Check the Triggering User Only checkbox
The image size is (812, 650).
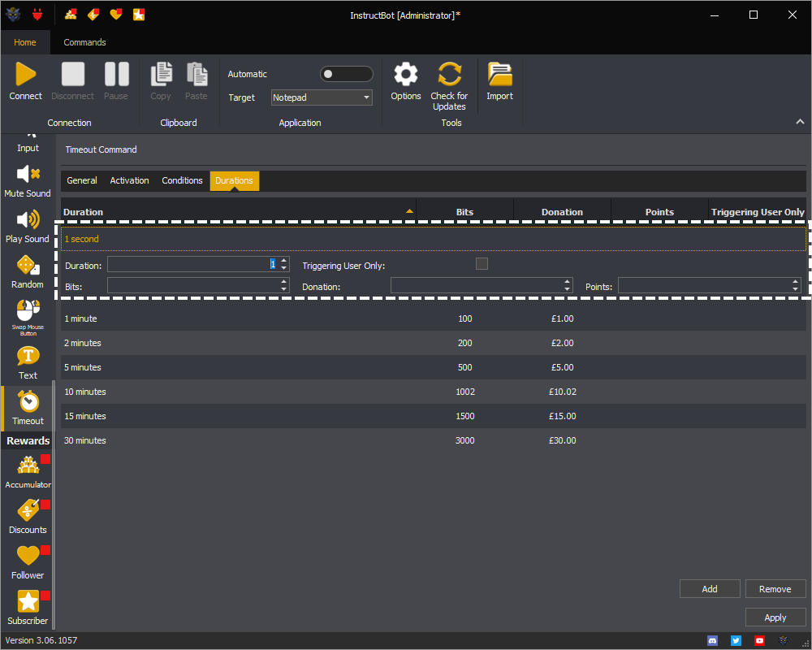pyautogui.click(x=482, y=264)
